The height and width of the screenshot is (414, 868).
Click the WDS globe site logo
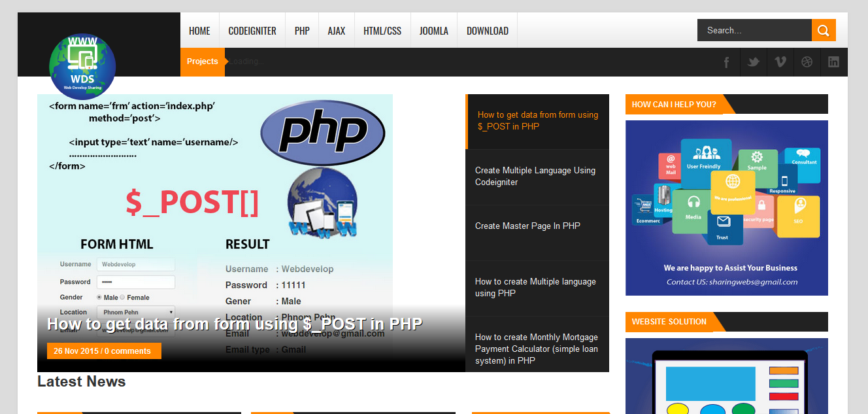82,67
